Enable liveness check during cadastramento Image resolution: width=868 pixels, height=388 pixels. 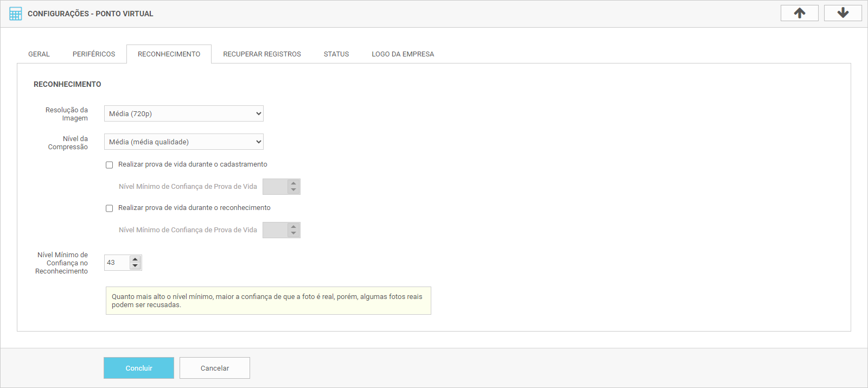pos(110,165)
